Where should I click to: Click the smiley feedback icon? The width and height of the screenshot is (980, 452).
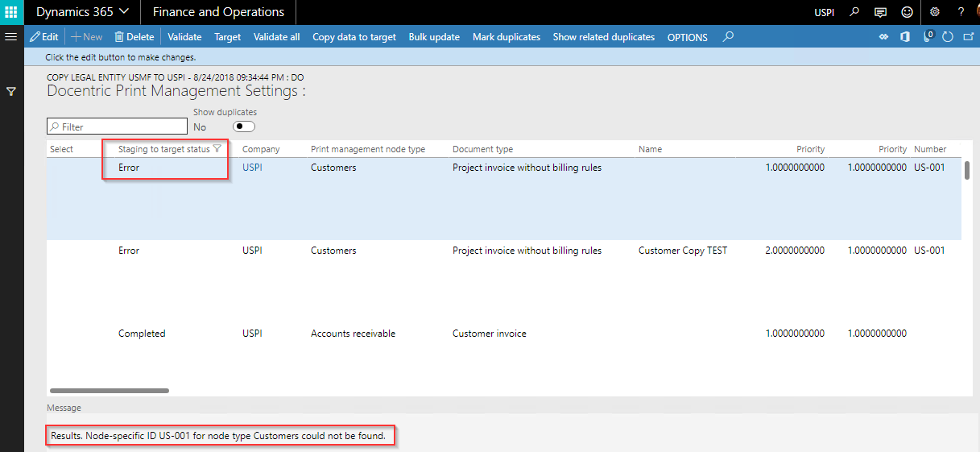tap(908, 12)
